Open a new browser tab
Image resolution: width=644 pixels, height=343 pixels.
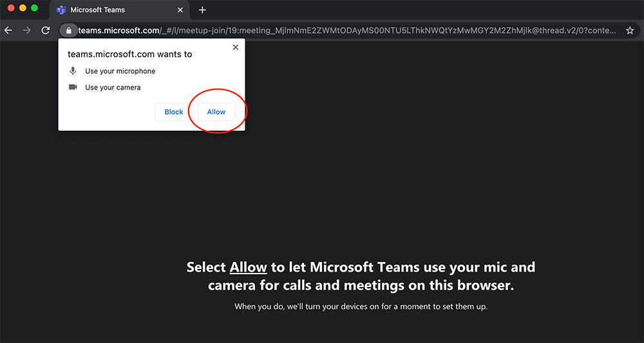pos(202,10)
